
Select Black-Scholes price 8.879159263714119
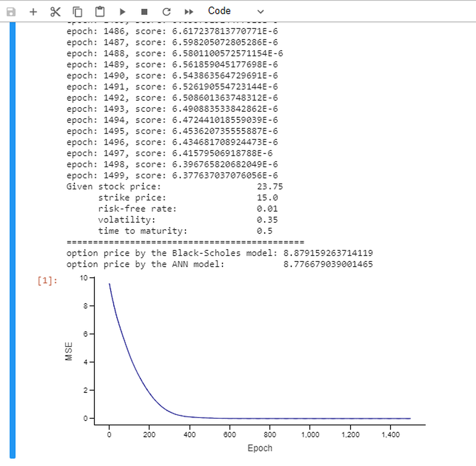[328, 253]
